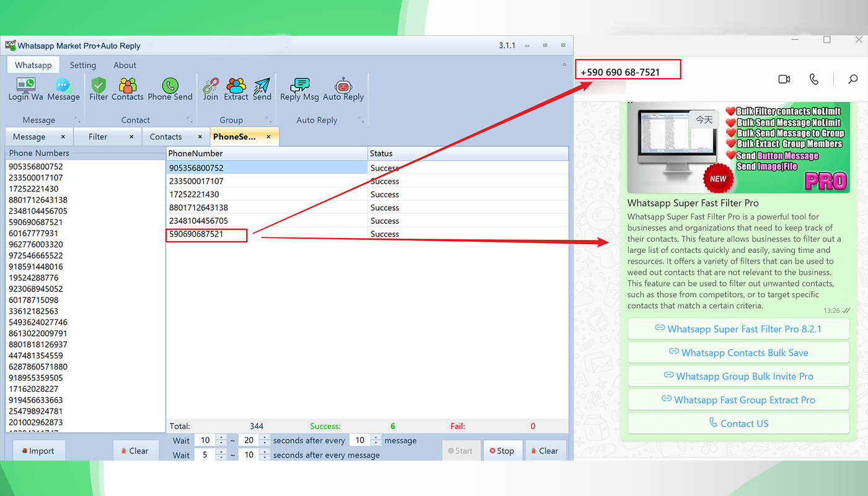Open the Message tool in the ribbon
Screen dimensions: 868x496
tap(63, 89)
